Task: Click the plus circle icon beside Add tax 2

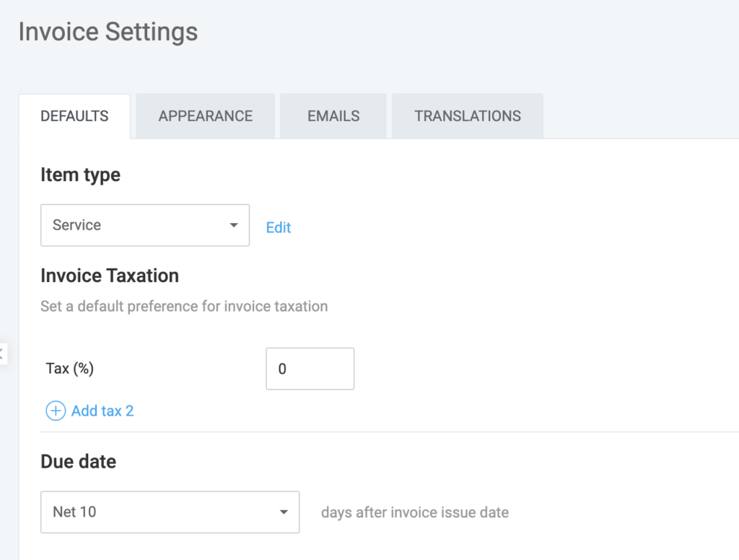Action: click(x=56, y=411)
